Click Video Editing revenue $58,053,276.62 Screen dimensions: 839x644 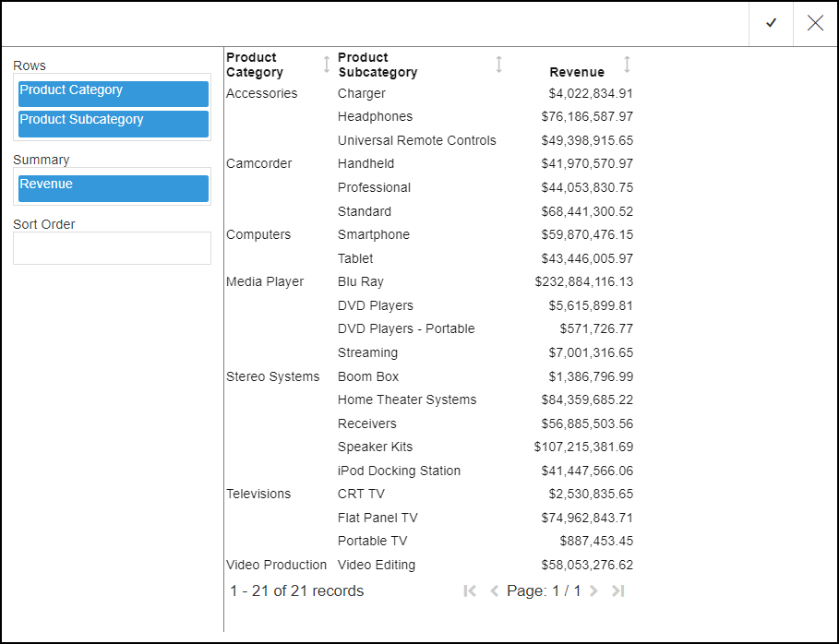pos(587,565)
